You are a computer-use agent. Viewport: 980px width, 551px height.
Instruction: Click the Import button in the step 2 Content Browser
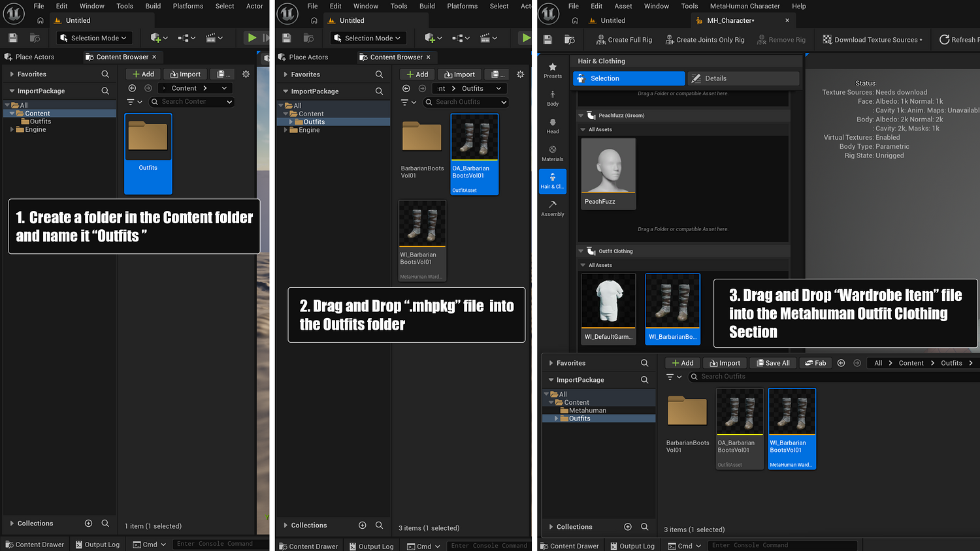point(459,74)
